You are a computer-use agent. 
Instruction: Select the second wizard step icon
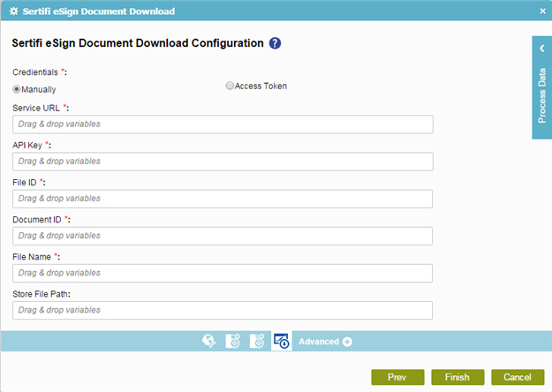[232, 341]
